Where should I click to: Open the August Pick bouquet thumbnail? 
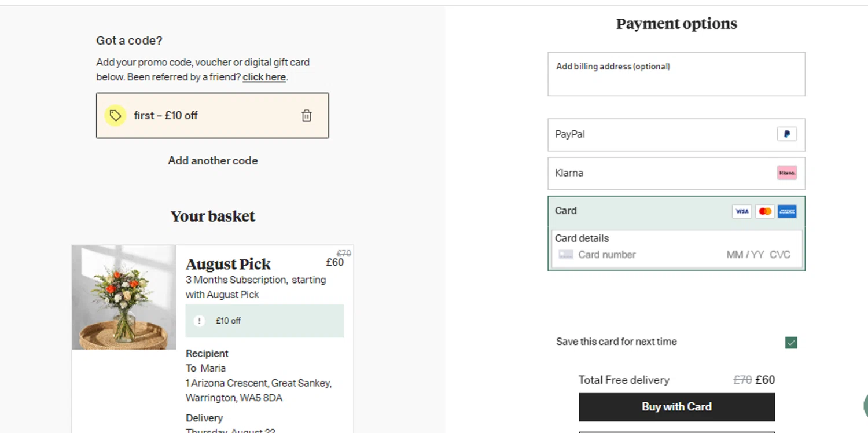pos(124,297)
